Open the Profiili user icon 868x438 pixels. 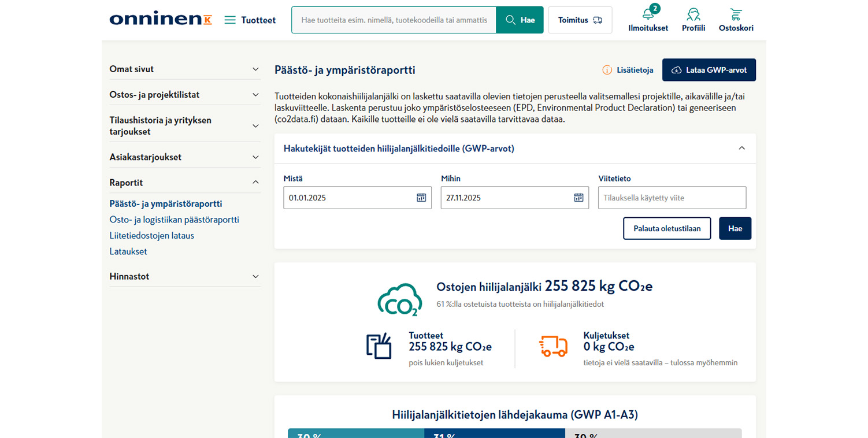coord(693,20)
